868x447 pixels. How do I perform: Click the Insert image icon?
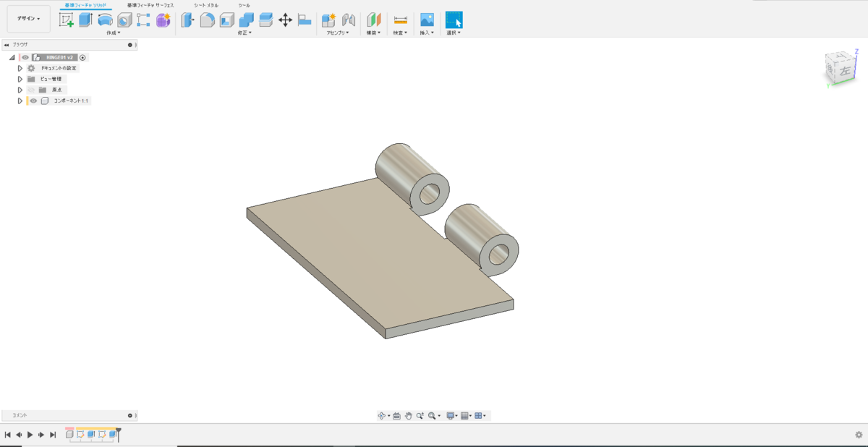pos(427,20)
